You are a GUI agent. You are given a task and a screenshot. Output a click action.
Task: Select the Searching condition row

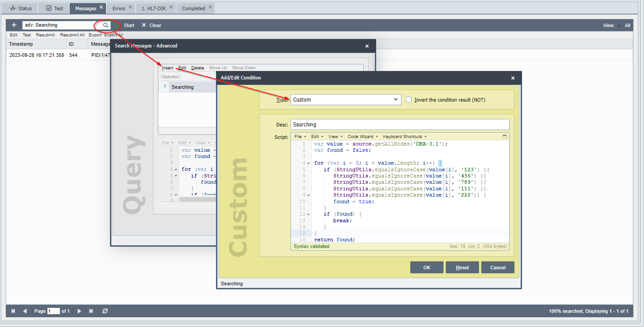pos(188,87)
